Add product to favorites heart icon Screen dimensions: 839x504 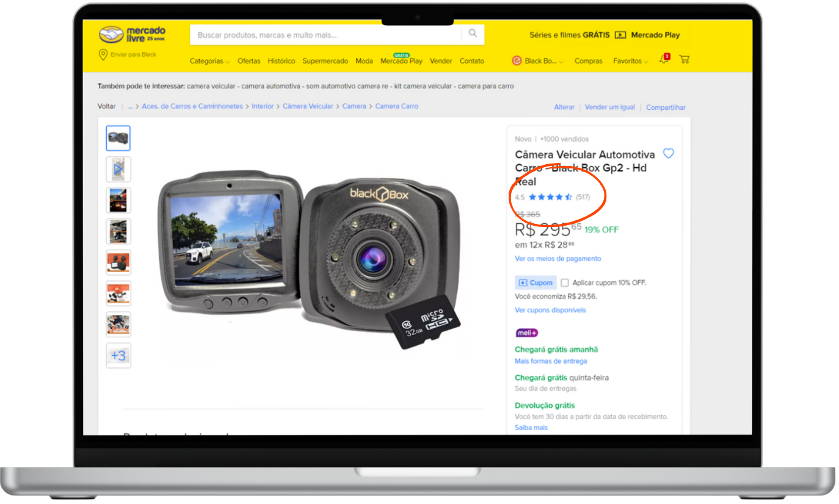tap(669, 154)
